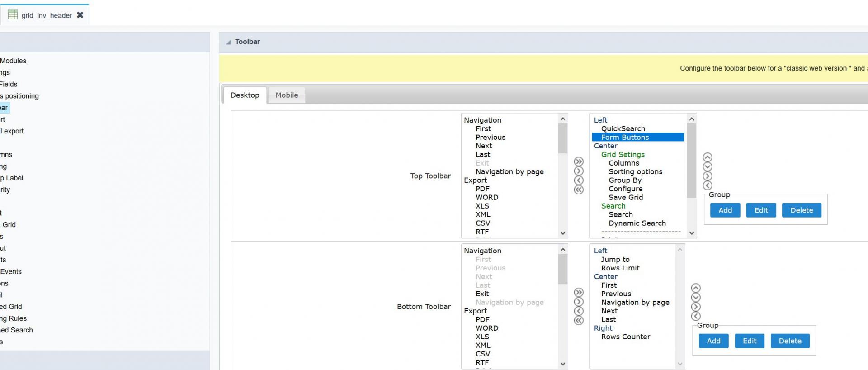This screenshot has height=370, width=868.
Task: Remove all items from Bottom Toolbar (double left arrow)
Action: click(579, 320)
